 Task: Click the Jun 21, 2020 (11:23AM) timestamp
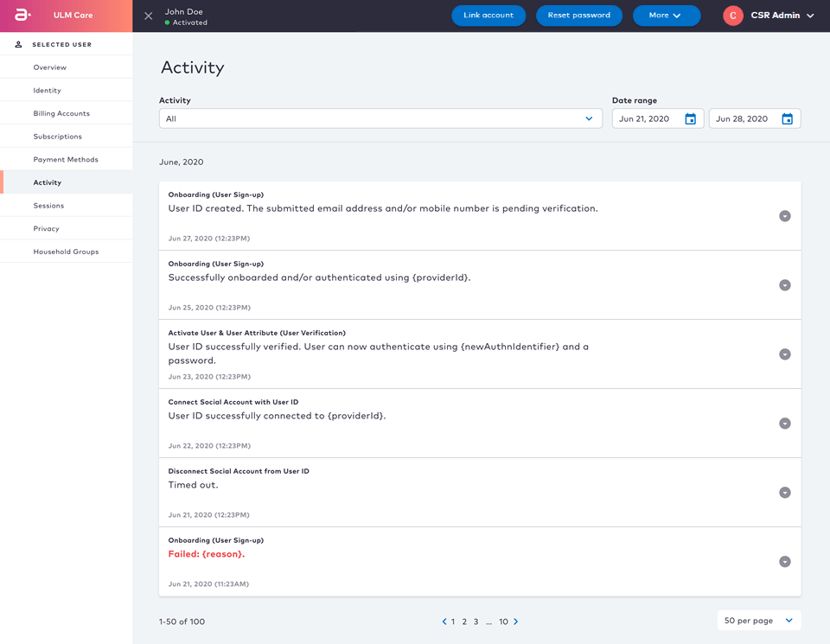point(208,583)
